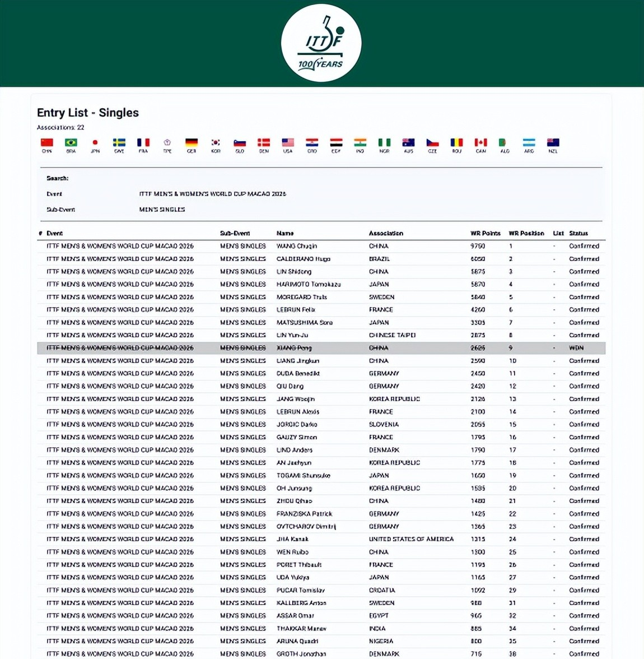Click WR Points value 9750

click(x=478, y=246)
